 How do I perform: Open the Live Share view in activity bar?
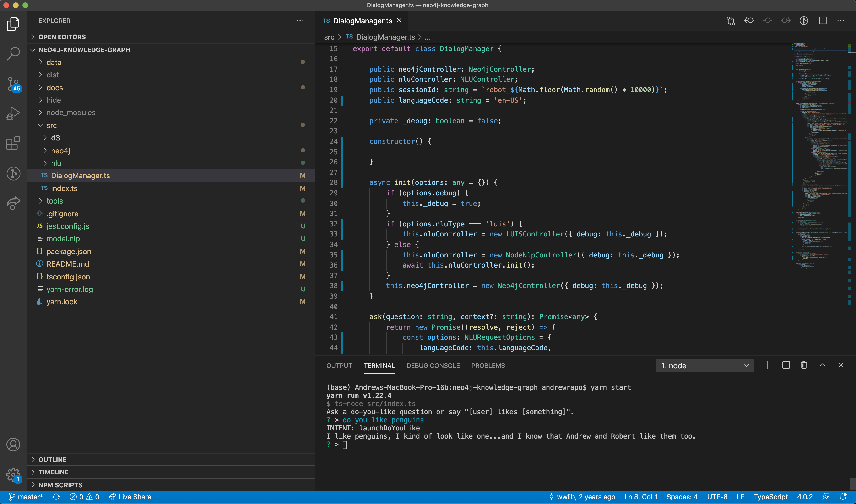click(x=13, y=203)
